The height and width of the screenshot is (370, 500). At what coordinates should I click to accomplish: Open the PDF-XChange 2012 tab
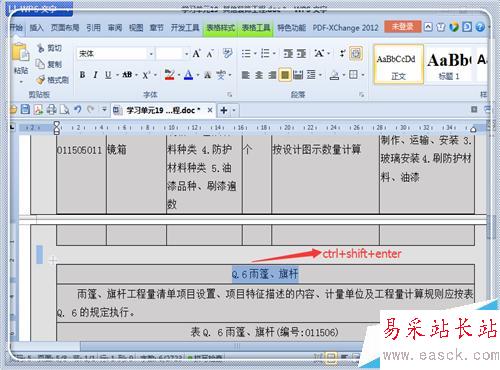[345, 28]
